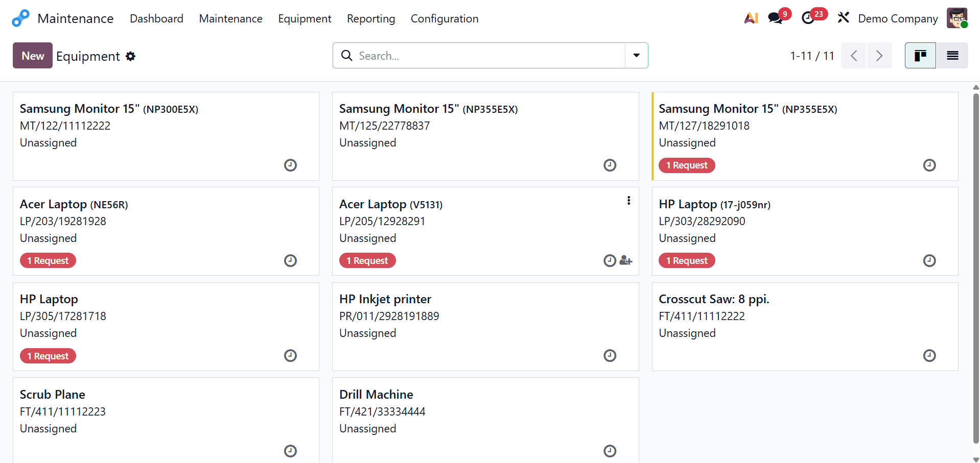Click serial FT/411/11112223
The image size is (980, 463).
[x=63, y=411]
